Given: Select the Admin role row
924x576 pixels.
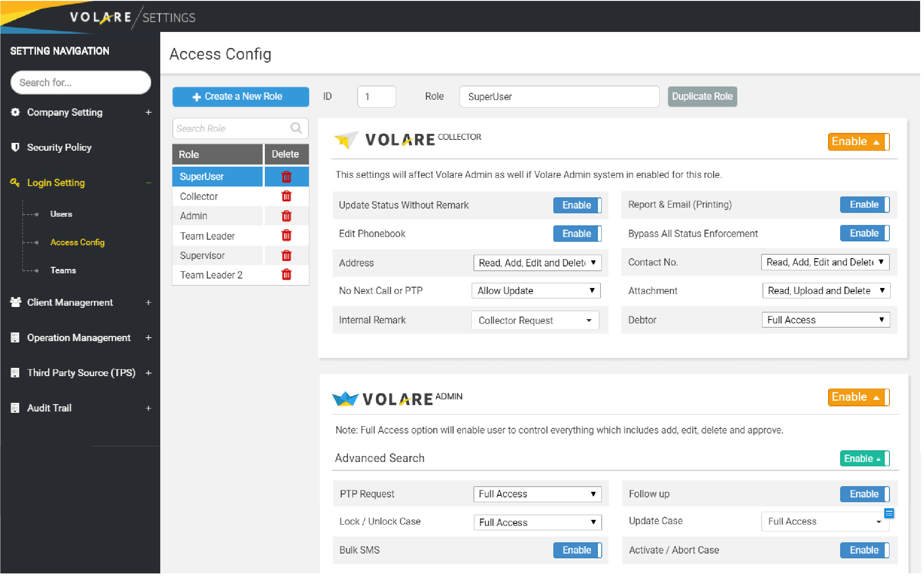Looking at the screenshot, I should [x=218, y=216].
